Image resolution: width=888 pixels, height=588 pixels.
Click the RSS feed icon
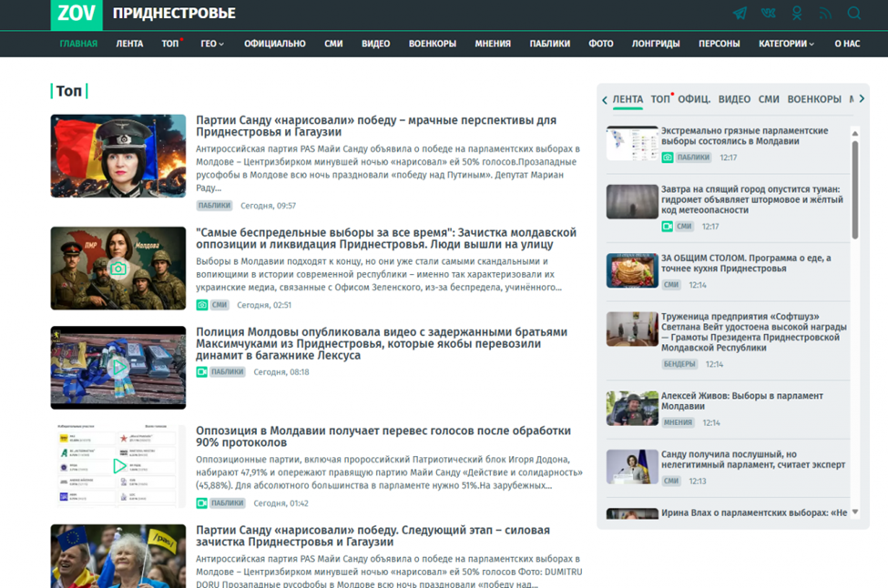[x=825, y=14]
